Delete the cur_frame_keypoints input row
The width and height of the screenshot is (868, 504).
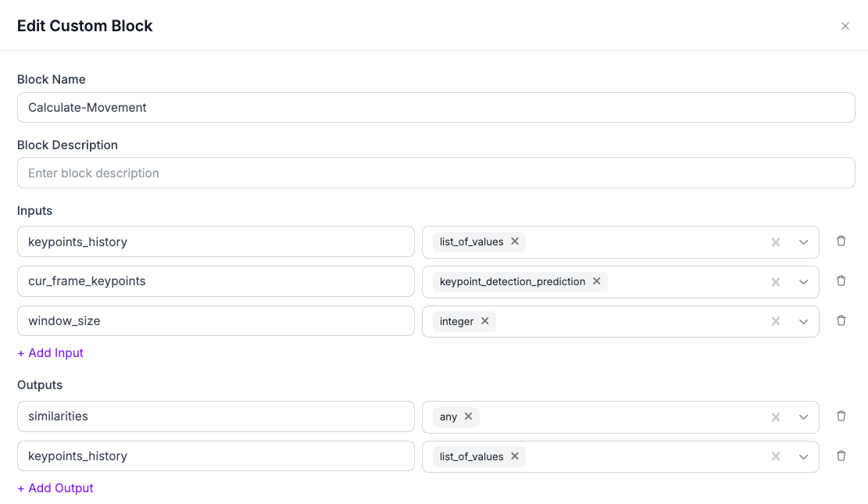point(841,281)
